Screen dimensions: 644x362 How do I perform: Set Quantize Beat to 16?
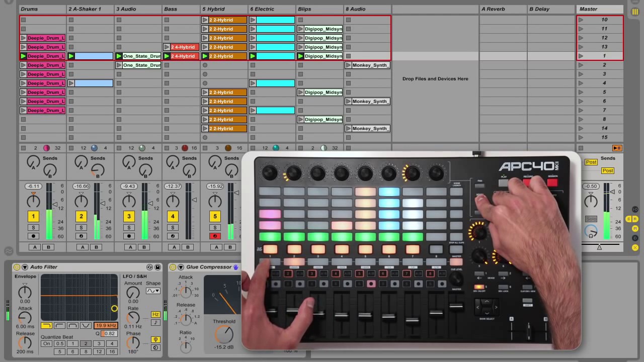112,352
